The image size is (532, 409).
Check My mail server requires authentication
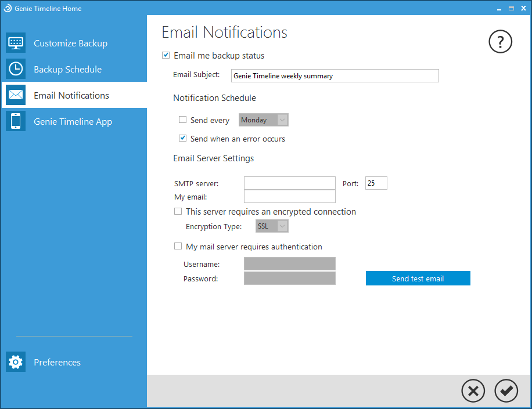pyautogui.click(x=178, y=246)
